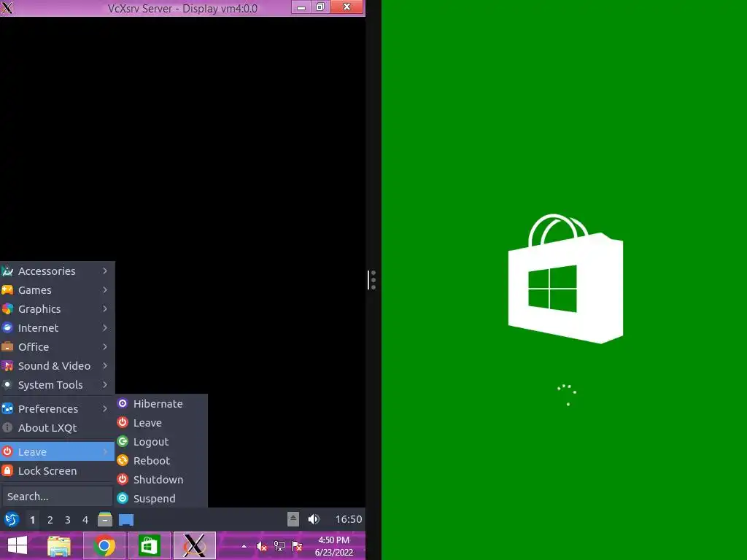Click the orange Reboot icon
This screenshot has height=560, width=747.
[123, 461]
